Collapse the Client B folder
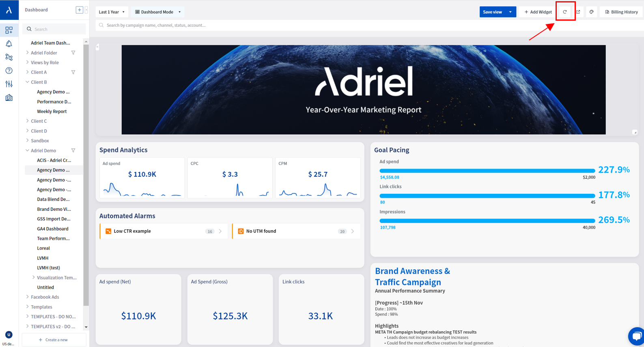The image size is (644, 347). (27, 82)
